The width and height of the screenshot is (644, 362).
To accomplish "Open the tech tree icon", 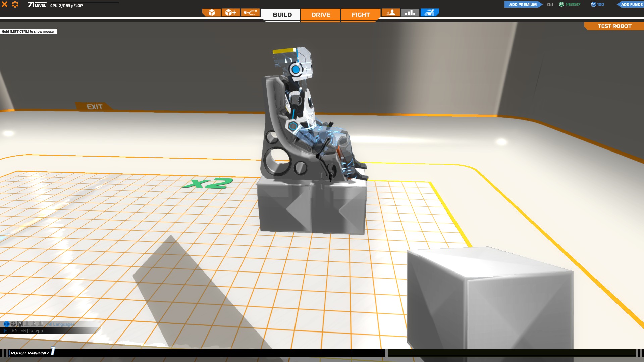I will click(250, 13).
